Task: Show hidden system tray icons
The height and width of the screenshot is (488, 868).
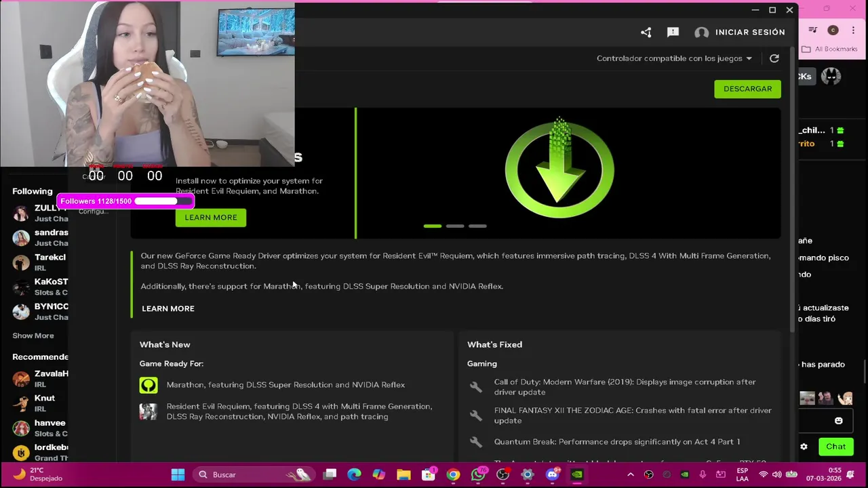Action: coord(631,474)
